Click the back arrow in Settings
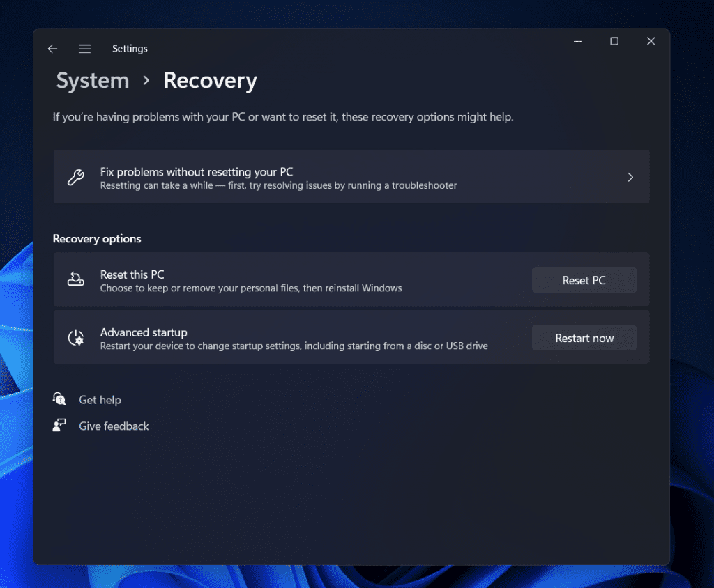This screenshot has height=588, width=714. [52, 49]
